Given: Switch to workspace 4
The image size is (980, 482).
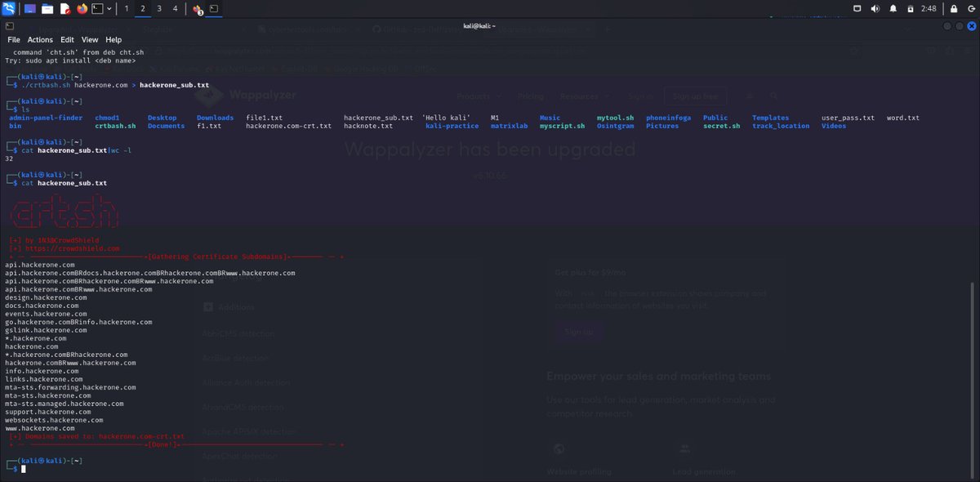Looking at the screenshot, I should point(175,9).
